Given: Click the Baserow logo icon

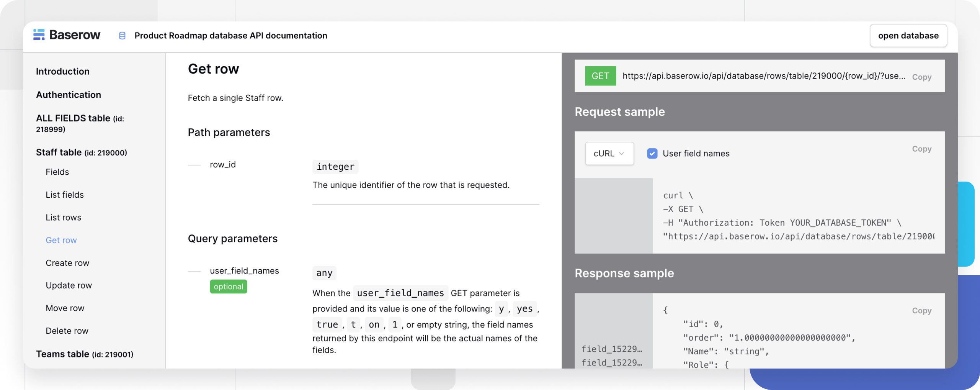Looking at the screenshot, I should pyautogui.click(x=39, y=35).
